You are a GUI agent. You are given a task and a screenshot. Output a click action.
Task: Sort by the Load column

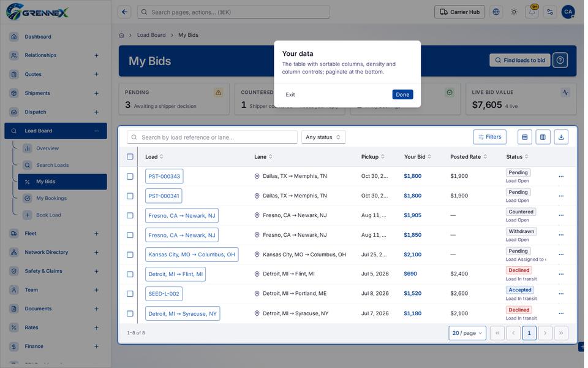point(154,156)
